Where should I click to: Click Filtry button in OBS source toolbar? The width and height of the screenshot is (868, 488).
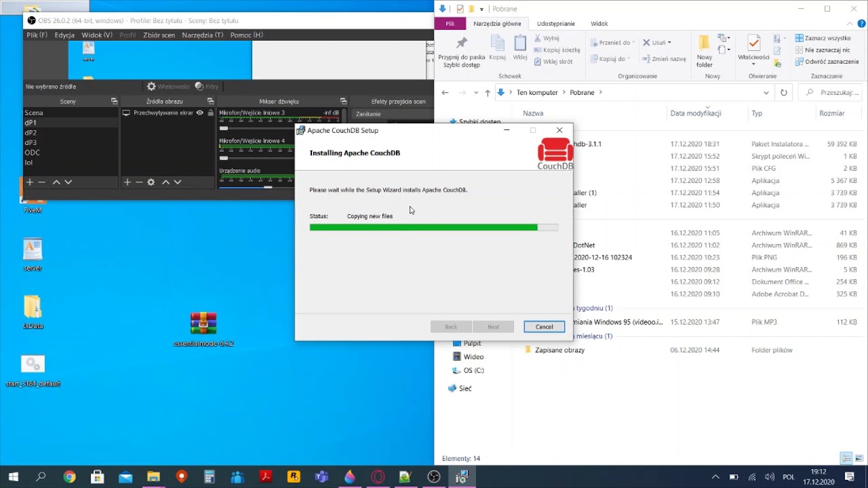point(207,87)
